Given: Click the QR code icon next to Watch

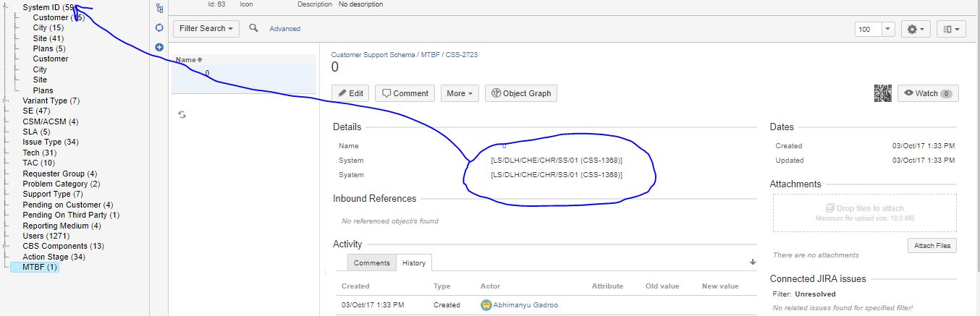Looking at the screenshot, I should (x=882, y=93).
